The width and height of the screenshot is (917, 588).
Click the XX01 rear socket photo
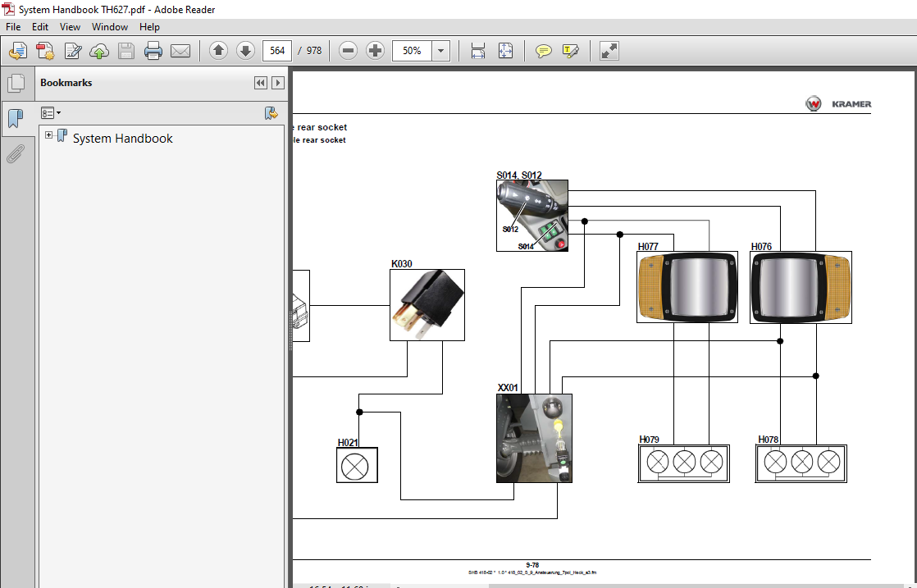pyautogui.click(x=534, y=439)
